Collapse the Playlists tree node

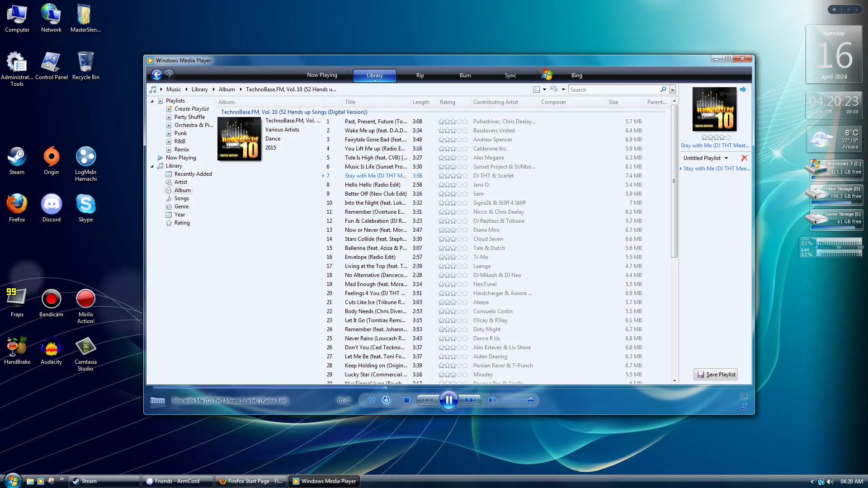click(152, 101)
